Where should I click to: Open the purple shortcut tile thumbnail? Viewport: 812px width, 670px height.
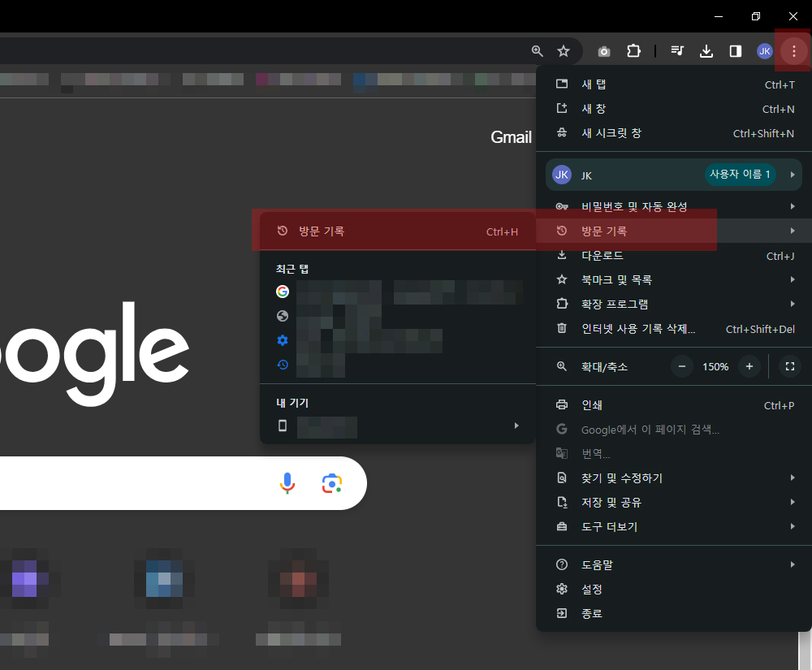(24, 579)
